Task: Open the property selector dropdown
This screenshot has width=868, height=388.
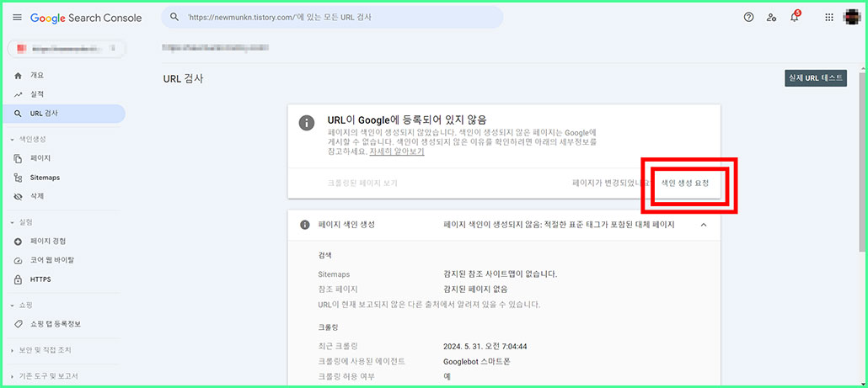Action: coord(67,49)
